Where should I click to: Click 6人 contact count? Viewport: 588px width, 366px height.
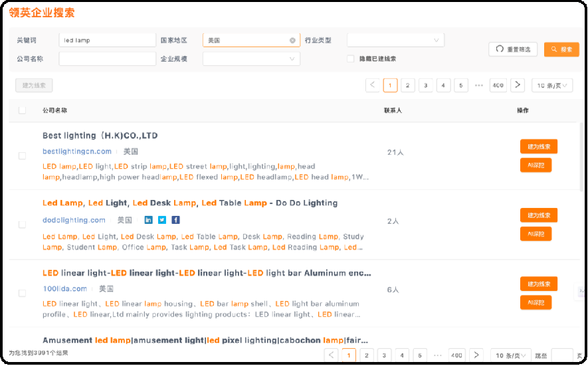tap(393, 290)
